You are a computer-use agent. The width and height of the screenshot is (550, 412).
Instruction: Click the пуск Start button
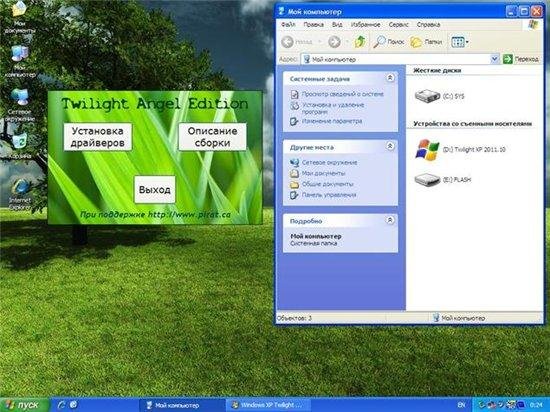25,405
